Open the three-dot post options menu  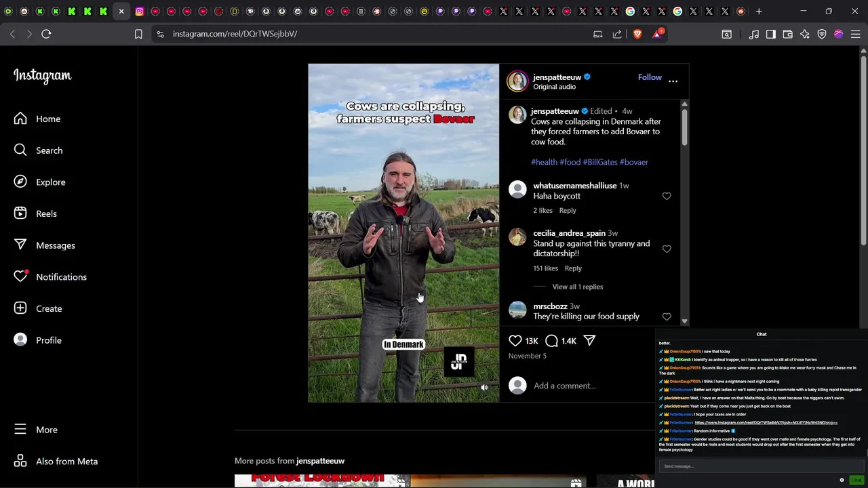tap(673, 81)
